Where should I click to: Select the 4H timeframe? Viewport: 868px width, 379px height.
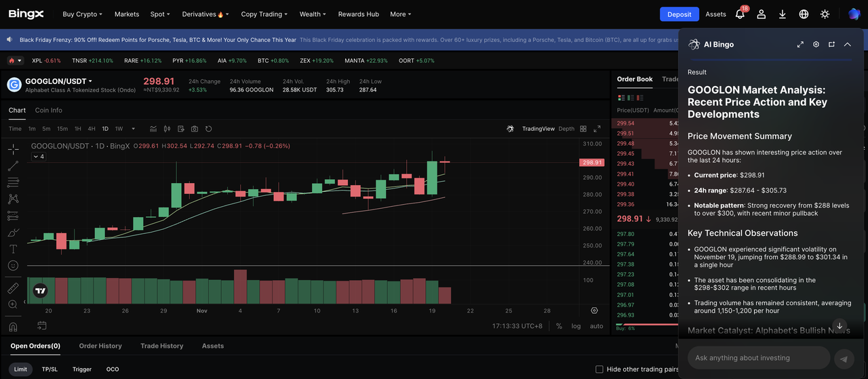(x=92, y=129)
